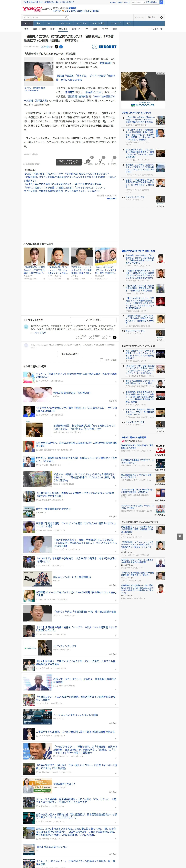Open the セゾンファンデックス ad banner
The width and height of the screenshot is (186, 868).
tap(143, 90)
